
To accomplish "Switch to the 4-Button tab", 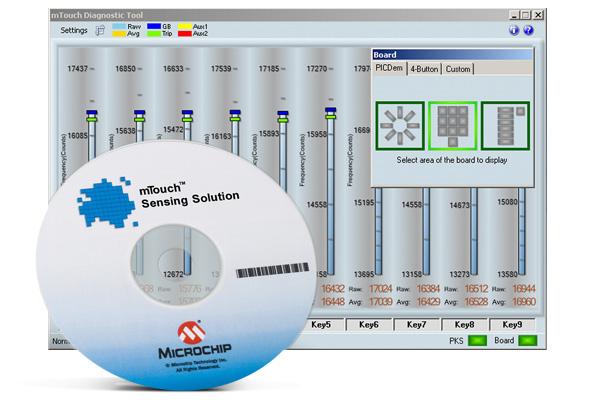I will [425, 69].
